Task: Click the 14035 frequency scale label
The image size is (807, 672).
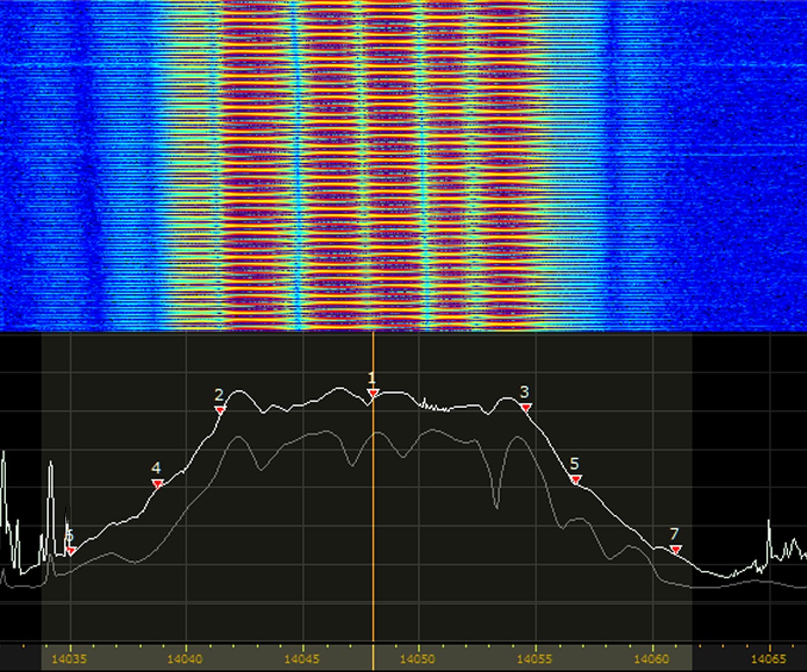Action: point(70,659)
